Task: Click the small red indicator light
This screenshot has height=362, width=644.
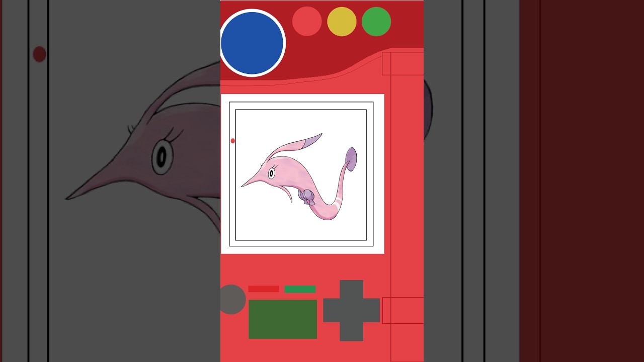Action: click(x=307, y=22)
